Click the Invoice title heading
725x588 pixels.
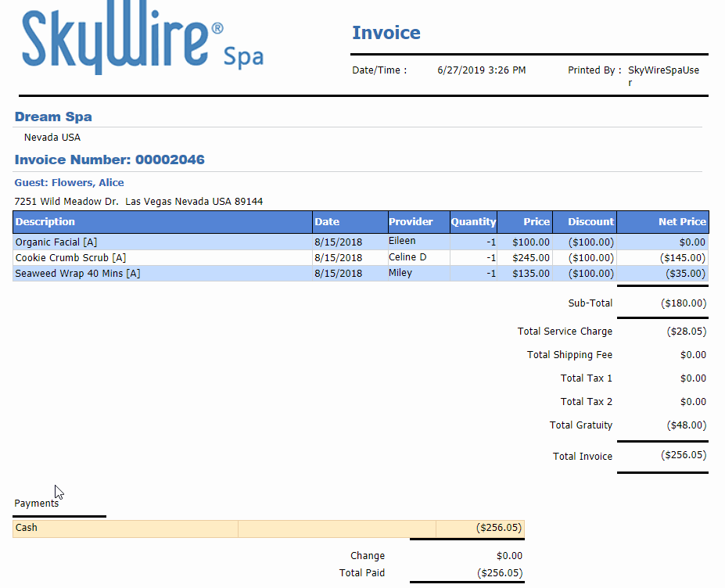pyautogui.click(x=386, y=33)
